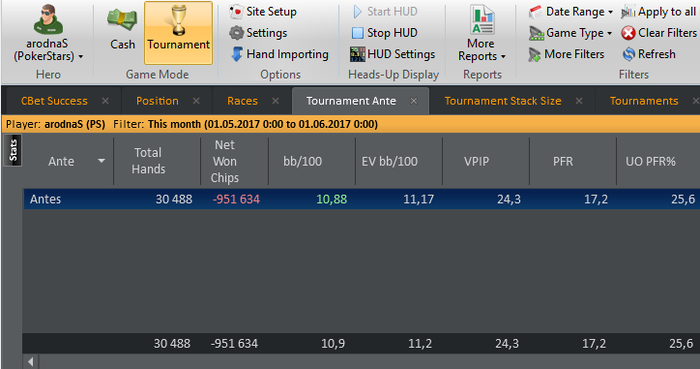Click the 11,17 EV bb/100 cell
The image size is (700, 369).
(418, 199)
